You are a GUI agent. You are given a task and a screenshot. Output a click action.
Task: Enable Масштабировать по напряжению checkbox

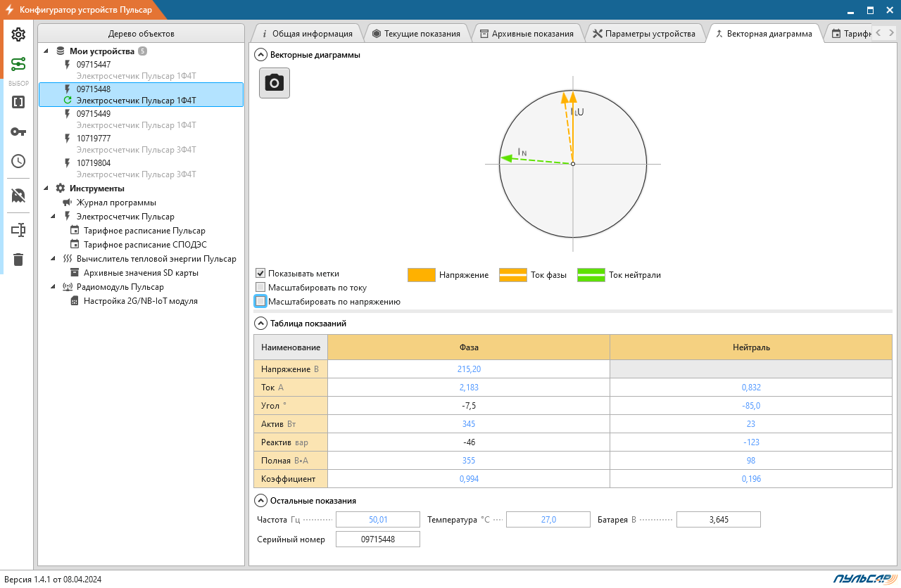click(260, 301)
